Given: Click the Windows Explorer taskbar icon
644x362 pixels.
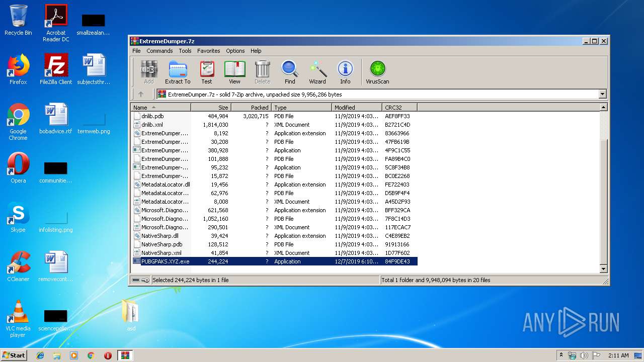Looking at the screenshot, I should point(57,355).
